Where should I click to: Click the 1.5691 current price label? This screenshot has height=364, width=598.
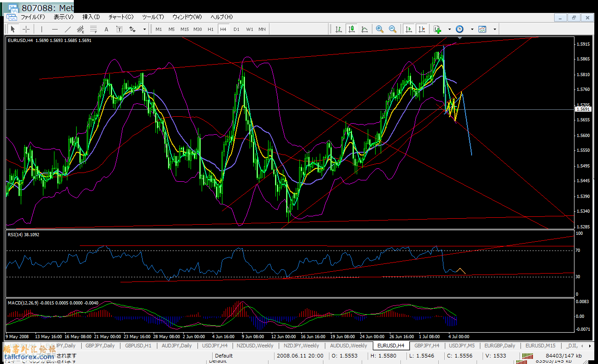[x=583, y=109]
